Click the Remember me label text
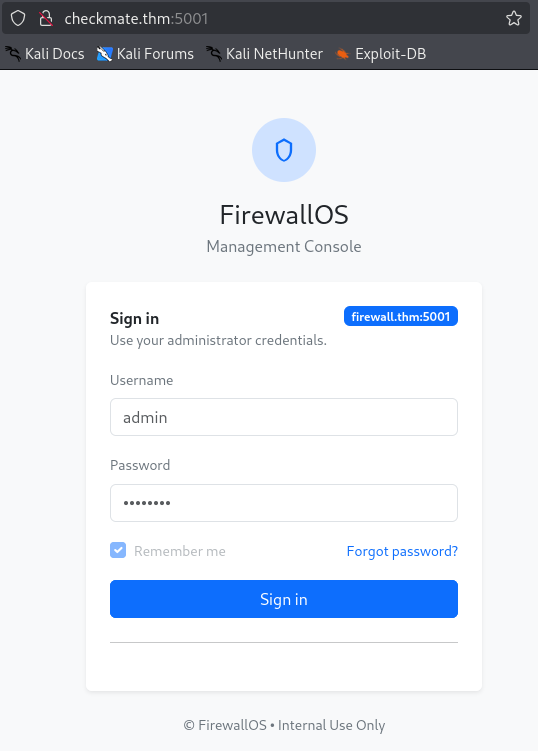The height and width of the screenshot is (751, 538). pyautogui.click(x=180, y=551)
